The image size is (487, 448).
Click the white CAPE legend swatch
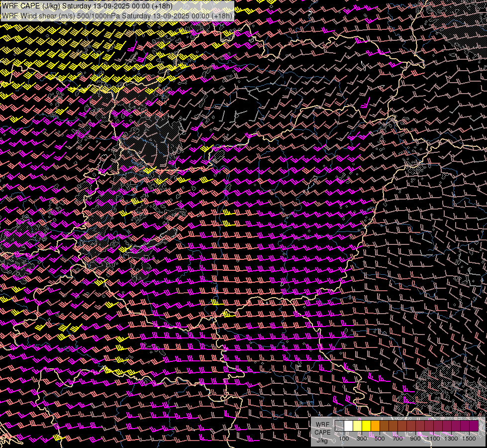[x=349, y=426]
